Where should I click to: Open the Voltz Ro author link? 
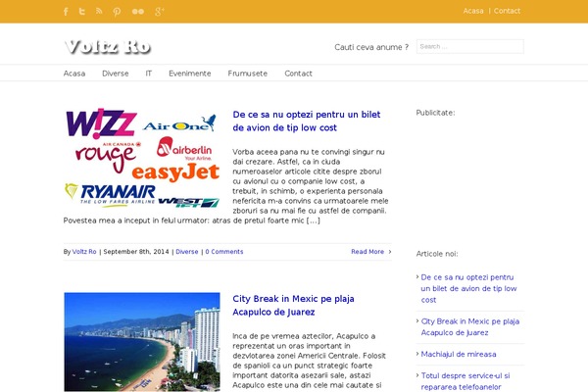click(84, 252)
